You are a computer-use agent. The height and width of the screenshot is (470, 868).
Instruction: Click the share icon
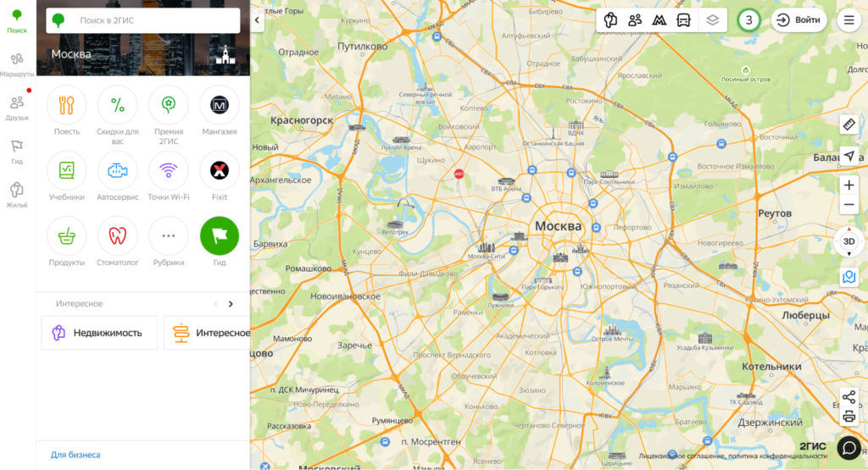849,397
